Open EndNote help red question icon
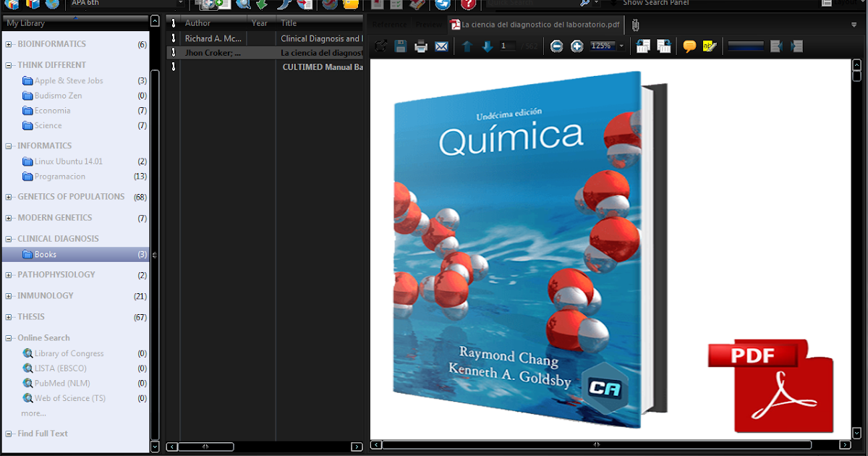The height and width of the screenshot is (456, 868). point(468,4)
